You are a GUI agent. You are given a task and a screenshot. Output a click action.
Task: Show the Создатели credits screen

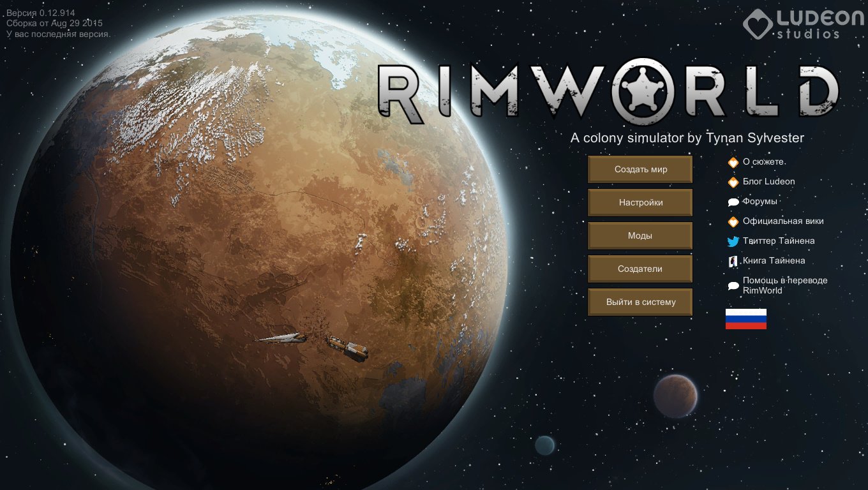coord(640,269)
